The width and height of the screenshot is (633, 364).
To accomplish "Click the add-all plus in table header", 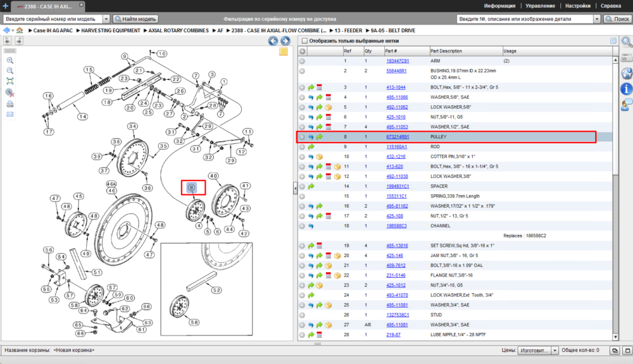I will coord(302,51).
